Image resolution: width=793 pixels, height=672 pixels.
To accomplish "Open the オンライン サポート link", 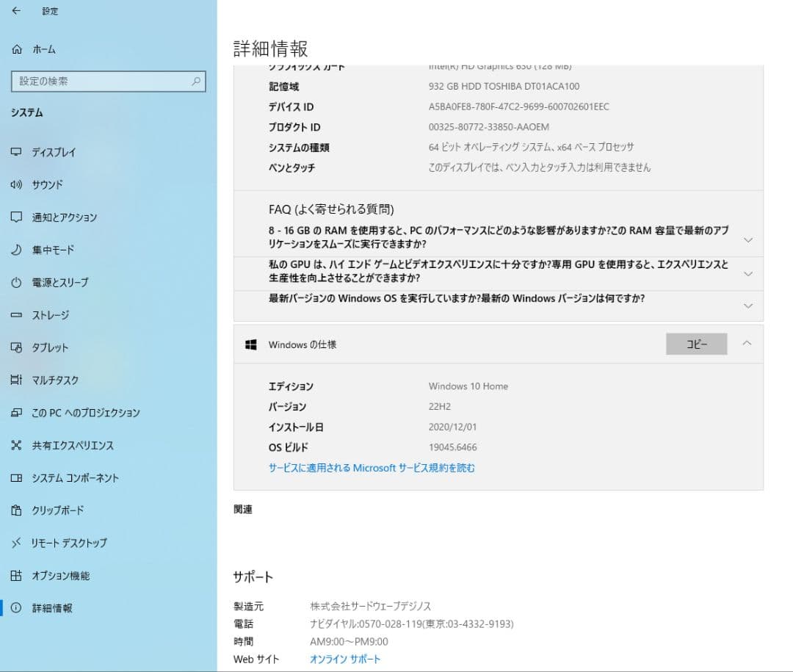I will (344, 659).
